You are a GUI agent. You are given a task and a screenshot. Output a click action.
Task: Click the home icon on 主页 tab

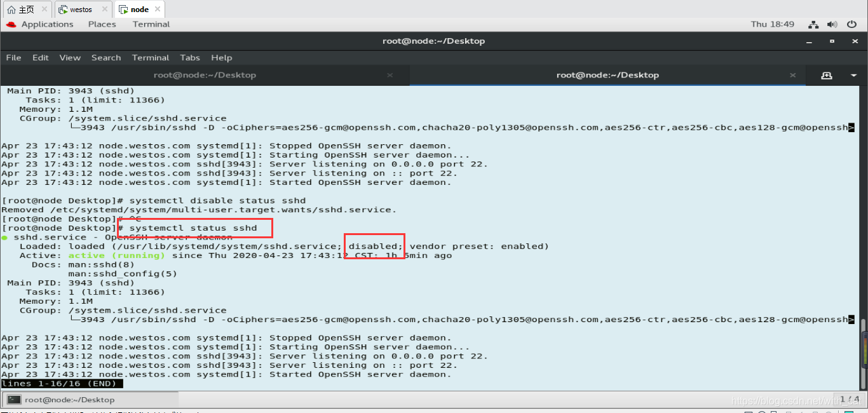coord(11,10)
